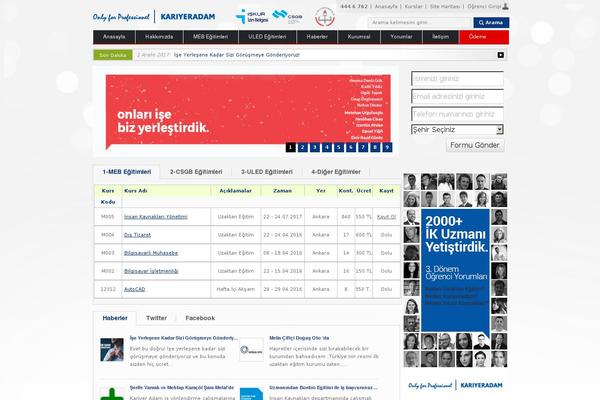The image size is (600, 400).
Task: Click the Öğrenci Girişi link
Action: [484, 7]
